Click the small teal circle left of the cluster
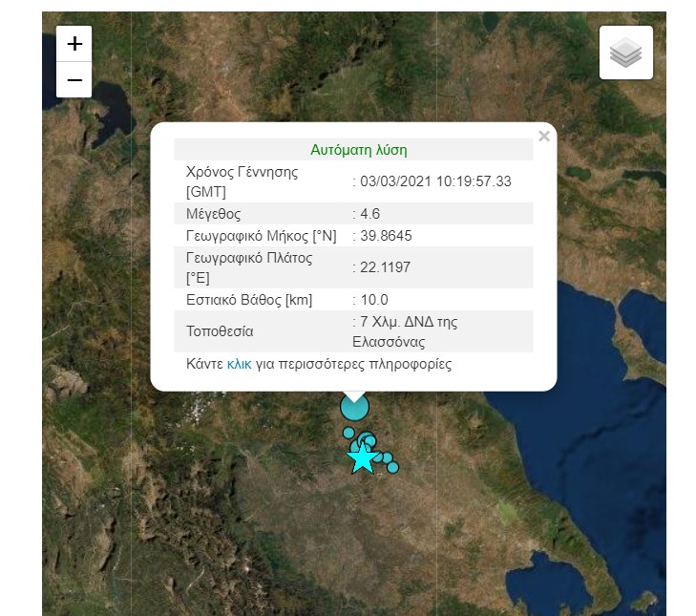This screenshot has height=616, width=696. point(348,433)
